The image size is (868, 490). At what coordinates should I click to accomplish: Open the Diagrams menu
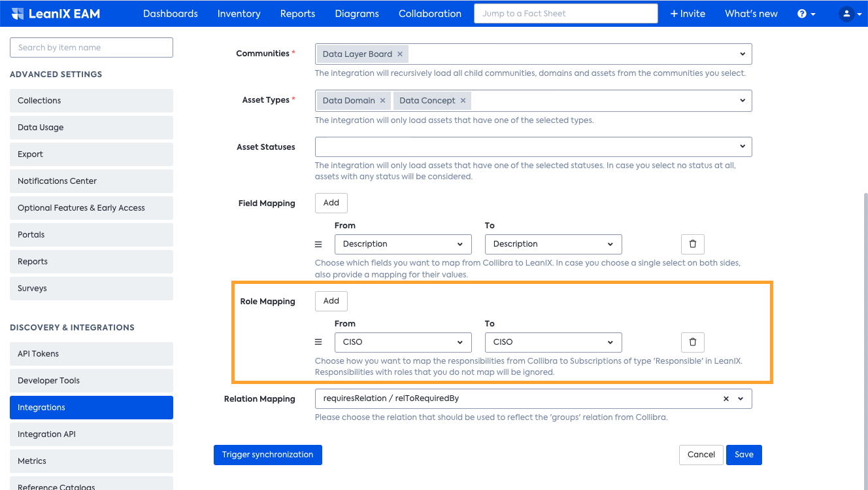(357, 14)
